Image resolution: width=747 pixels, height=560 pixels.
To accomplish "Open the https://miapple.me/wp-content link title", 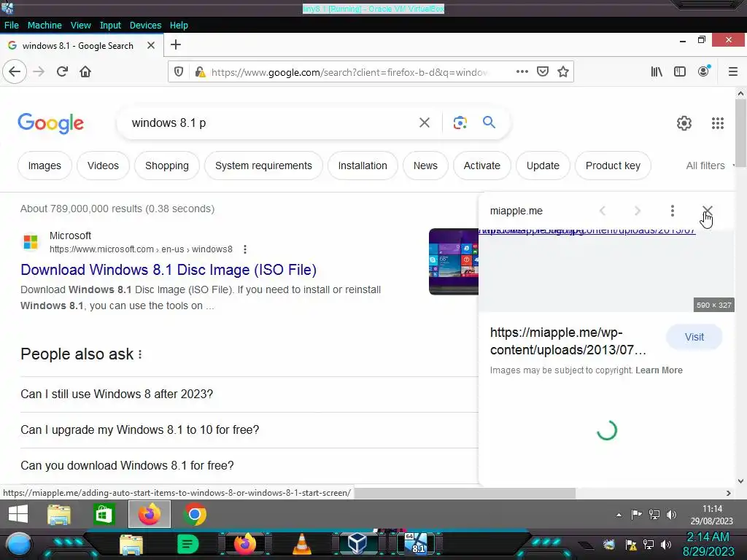I will tap(568, 341).
